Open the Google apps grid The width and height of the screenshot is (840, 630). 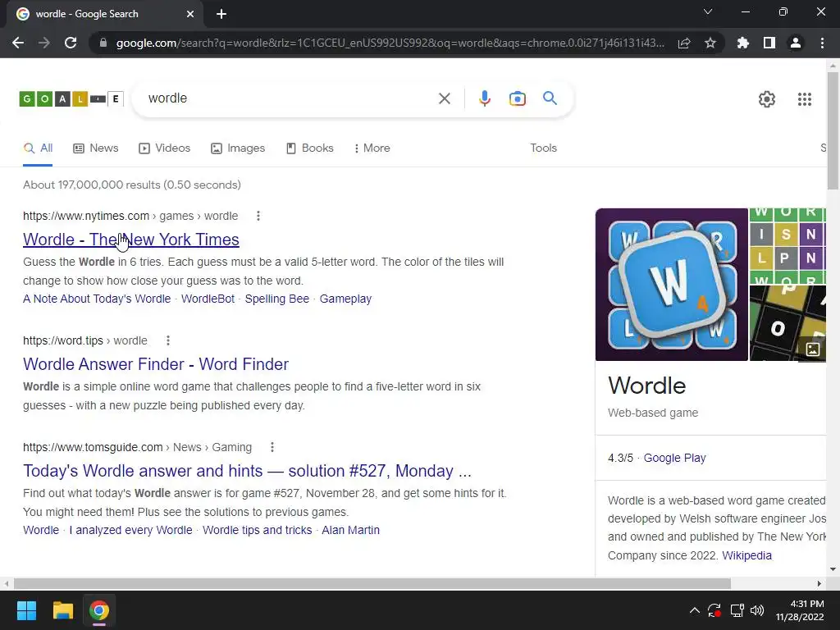tap(804, 99)
